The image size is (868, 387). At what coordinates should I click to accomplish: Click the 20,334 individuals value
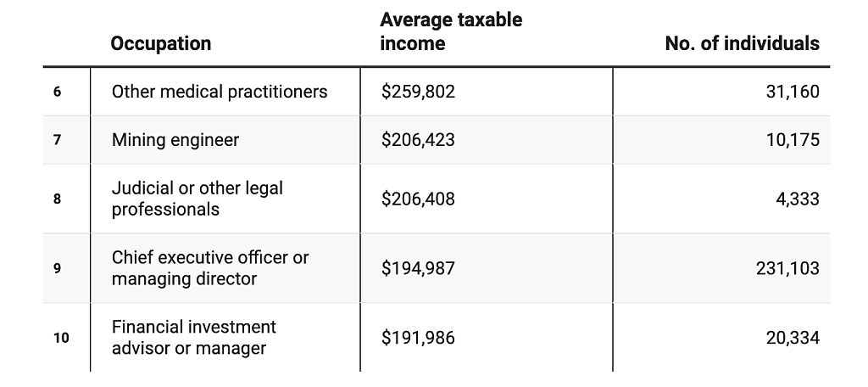point(793,337)
